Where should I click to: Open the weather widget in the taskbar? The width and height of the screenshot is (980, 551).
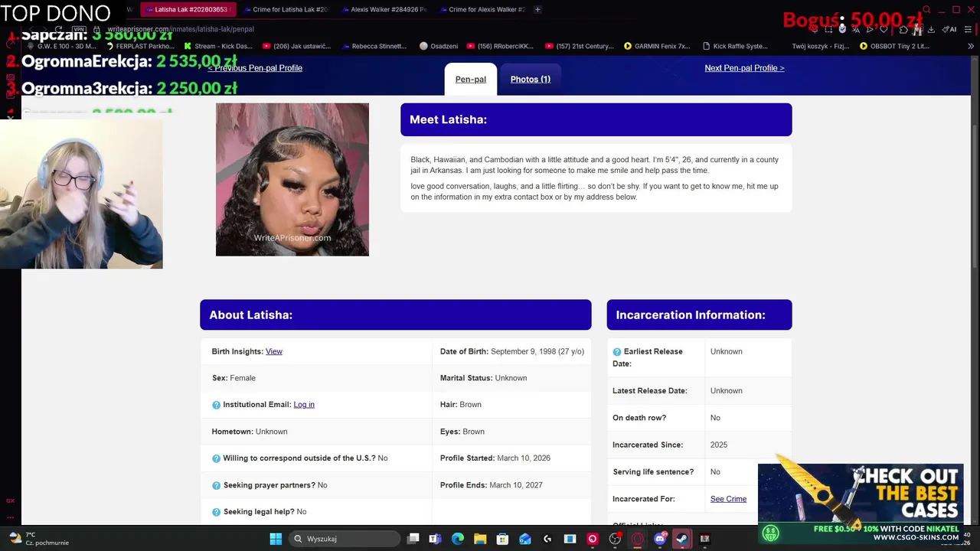[x=38, y=539]
